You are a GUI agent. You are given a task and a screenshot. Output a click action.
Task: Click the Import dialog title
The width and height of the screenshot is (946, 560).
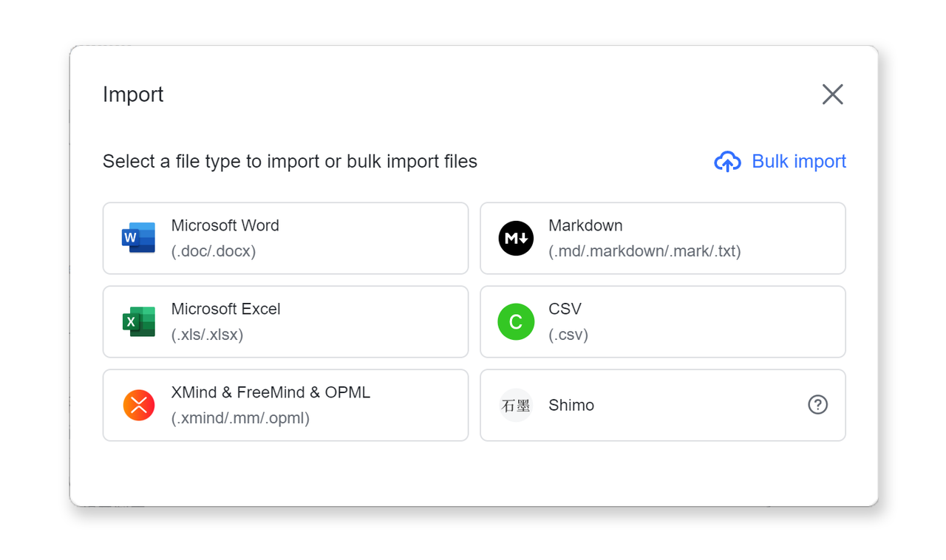point(133,94)
